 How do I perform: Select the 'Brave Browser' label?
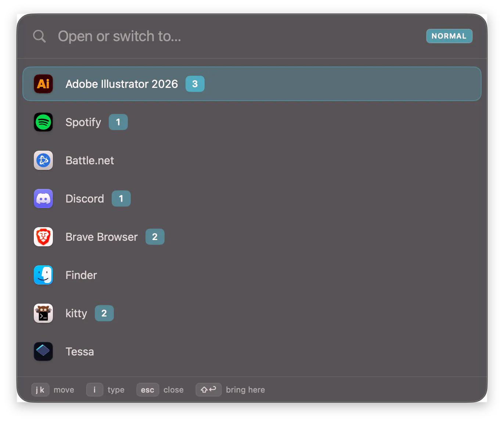click(102, 237)
